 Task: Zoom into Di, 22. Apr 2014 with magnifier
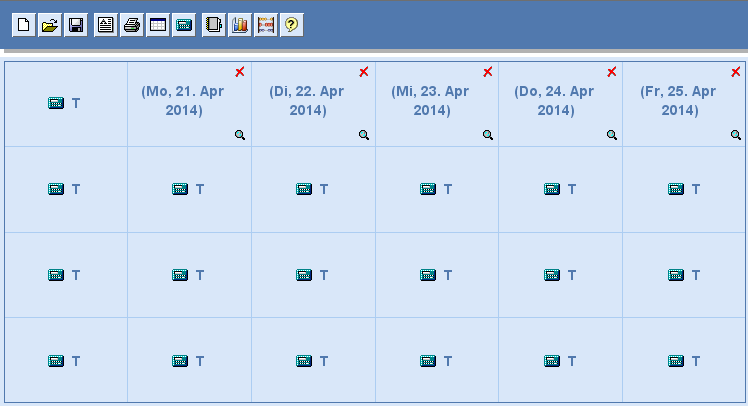364,135
